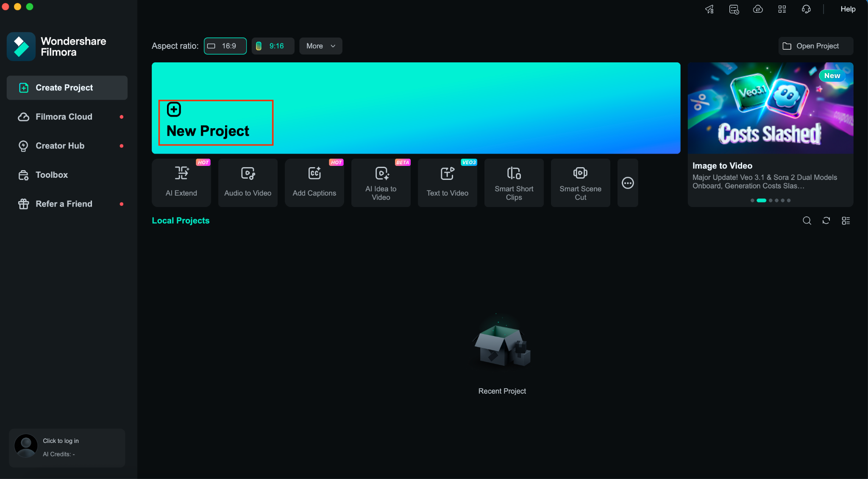Click the New Project text
This screenshot has width=868, height=479.
coord(208,131)
